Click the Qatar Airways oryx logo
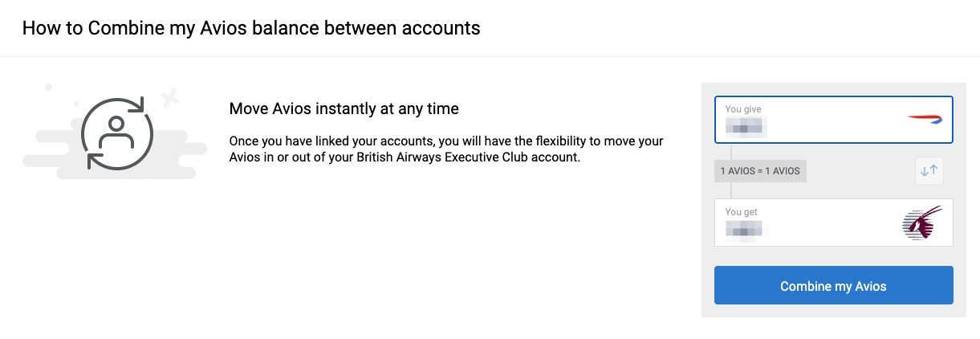Screen dimensions: 980x339 point(921,223)
